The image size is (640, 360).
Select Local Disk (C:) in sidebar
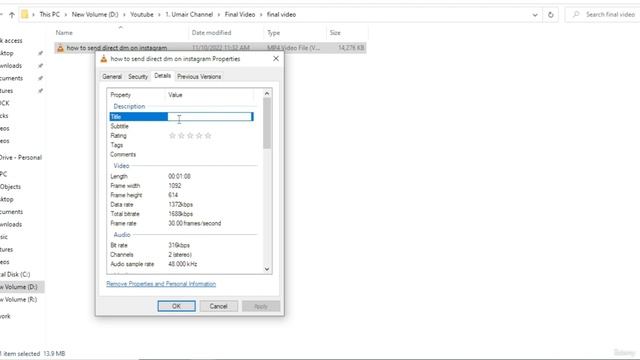pyautogui.click(x=16, y=274)
